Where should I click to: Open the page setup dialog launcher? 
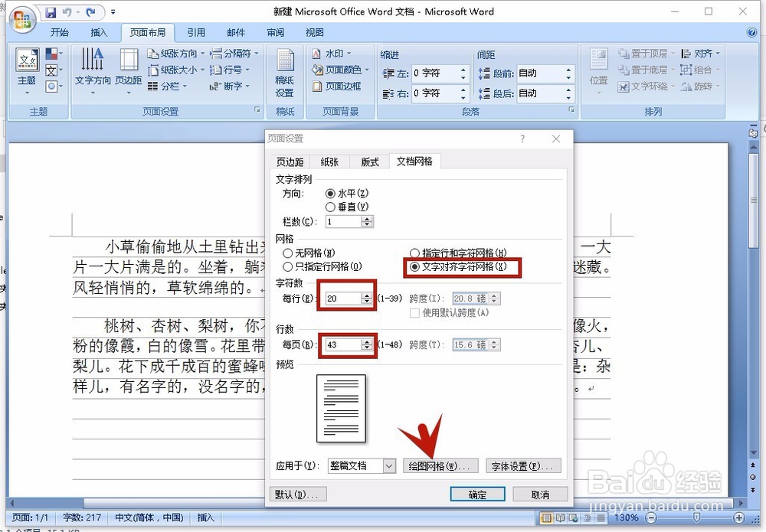[x=257, y=110]
